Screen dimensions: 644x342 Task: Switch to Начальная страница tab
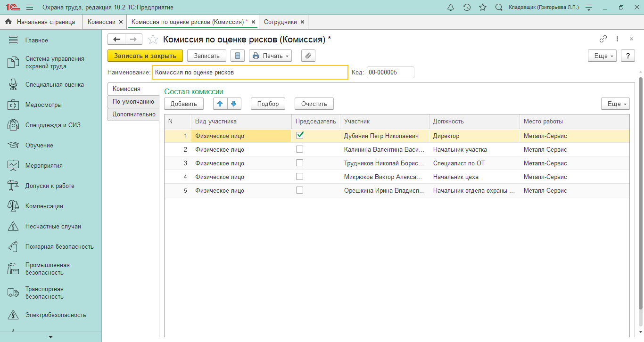[x=41, y=22]
